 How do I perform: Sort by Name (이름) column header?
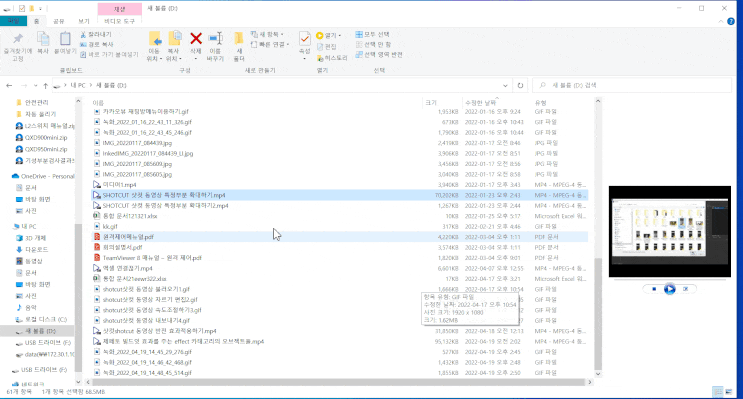click(98, 102)
